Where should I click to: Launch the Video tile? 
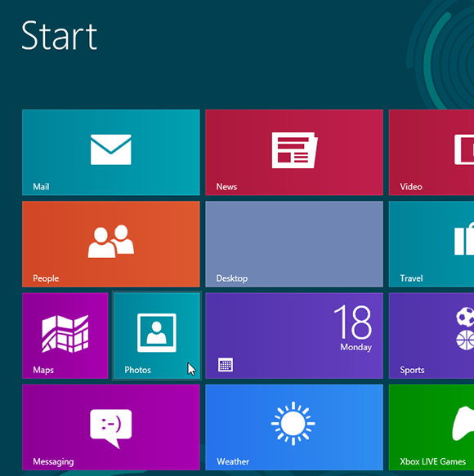click(432, 153)
